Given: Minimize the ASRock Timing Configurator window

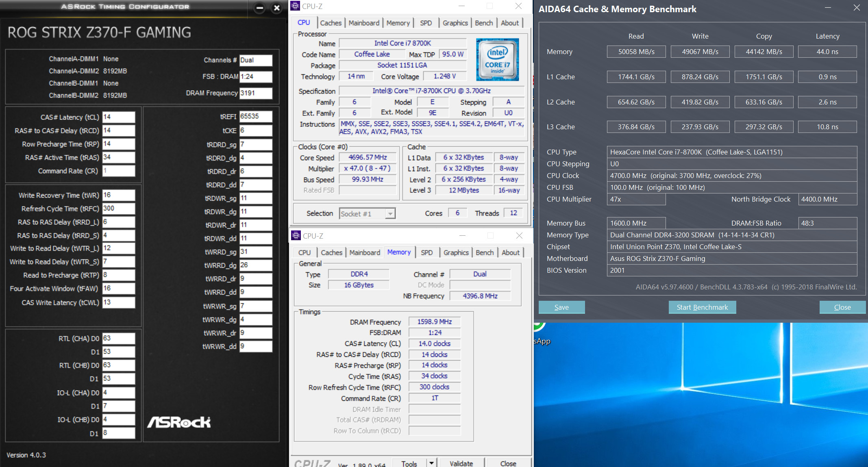Looking at the screenshot, I should (260, 8).
